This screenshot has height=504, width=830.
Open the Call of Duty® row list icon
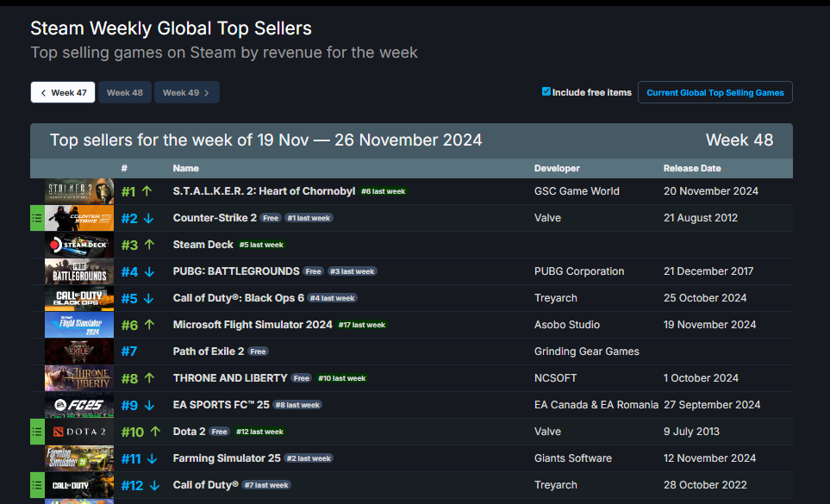pos(37,485)
